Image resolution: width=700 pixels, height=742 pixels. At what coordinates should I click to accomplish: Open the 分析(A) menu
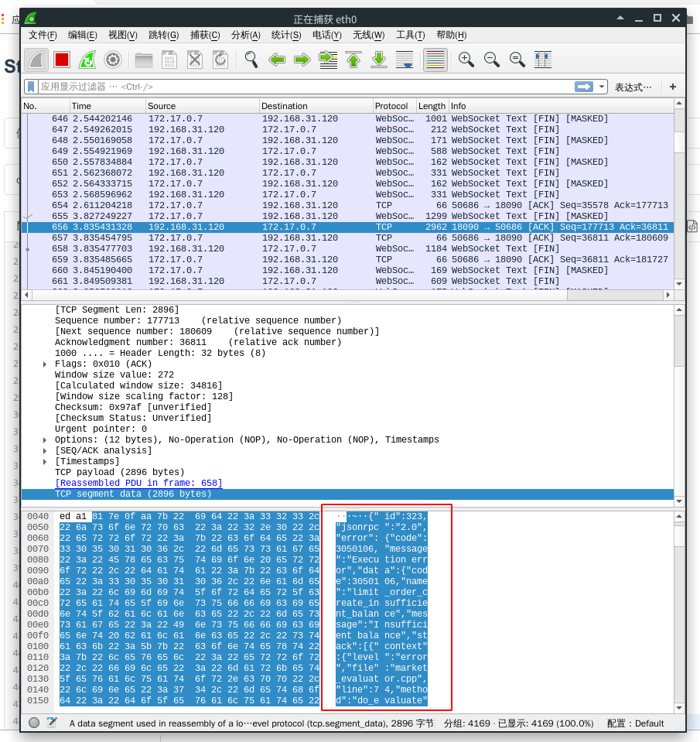tap(245, 35)
